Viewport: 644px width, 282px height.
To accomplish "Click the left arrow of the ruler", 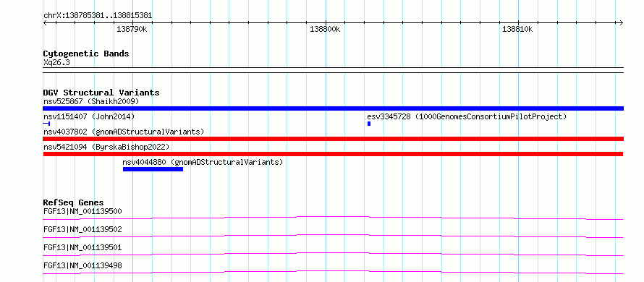I will click(45, 23).
